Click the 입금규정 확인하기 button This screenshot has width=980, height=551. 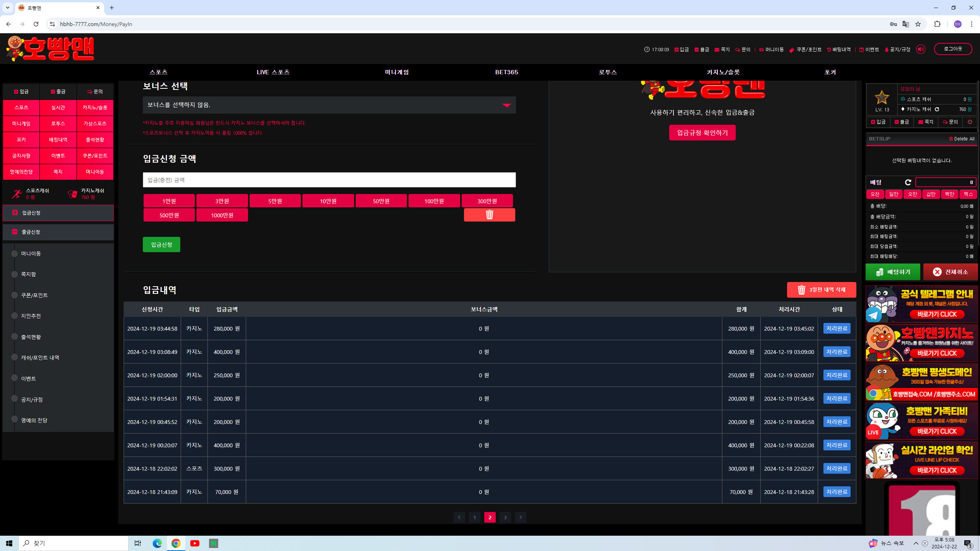point(702,133)
